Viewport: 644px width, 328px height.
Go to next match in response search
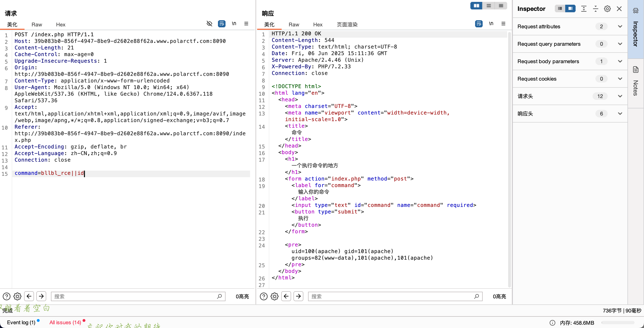click(x=298, y=296)
